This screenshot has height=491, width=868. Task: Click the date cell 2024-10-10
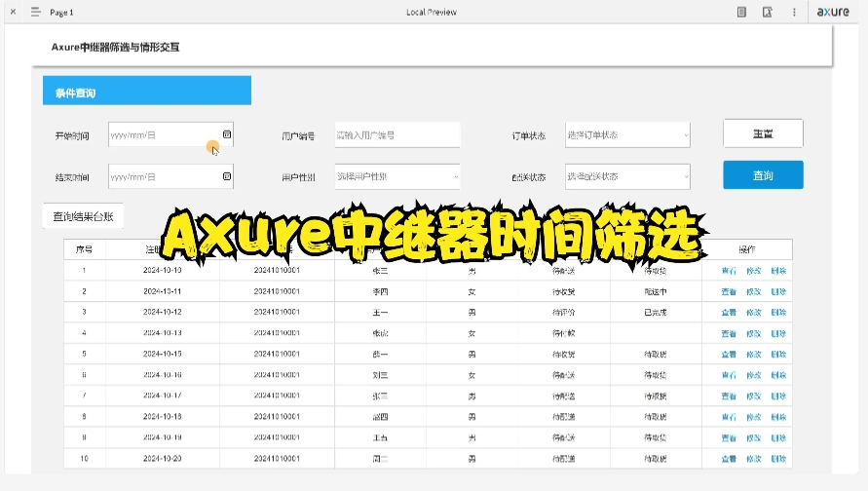162,270
